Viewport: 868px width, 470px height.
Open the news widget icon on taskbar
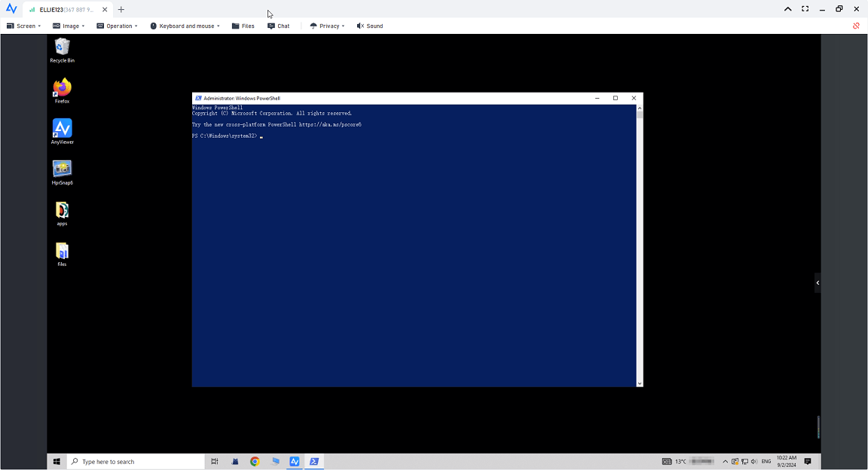[667, 461]
